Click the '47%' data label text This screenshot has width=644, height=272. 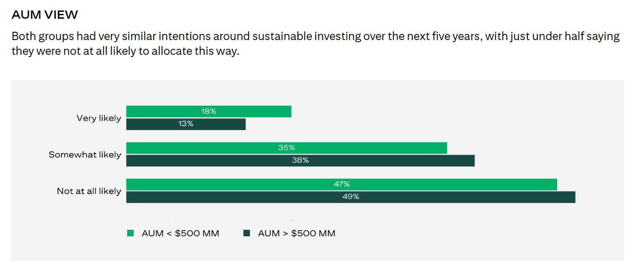[x=342, y=184]
